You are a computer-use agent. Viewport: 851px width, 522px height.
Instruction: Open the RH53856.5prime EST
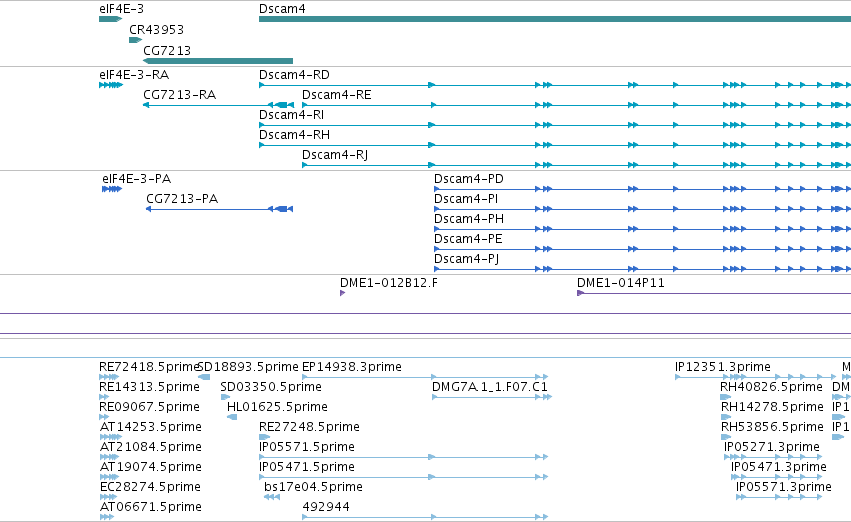(x=772, y=428)
